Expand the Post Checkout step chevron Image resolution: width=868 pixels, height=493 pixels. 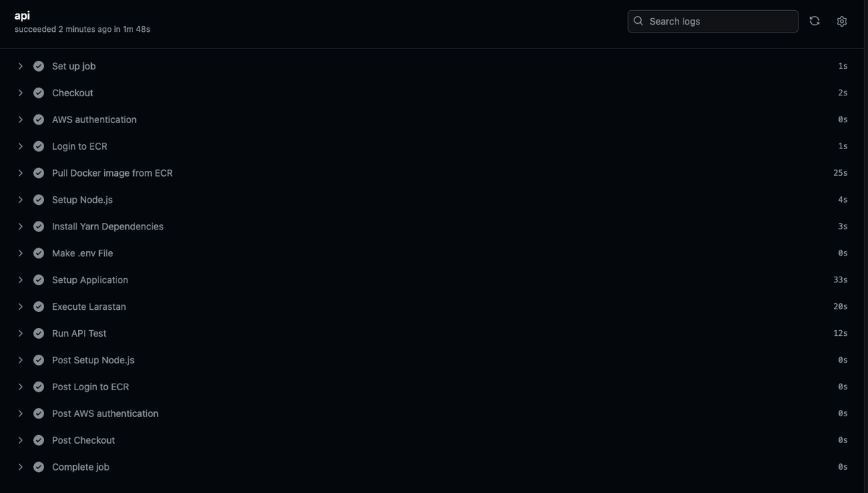[x=20, y=440]
